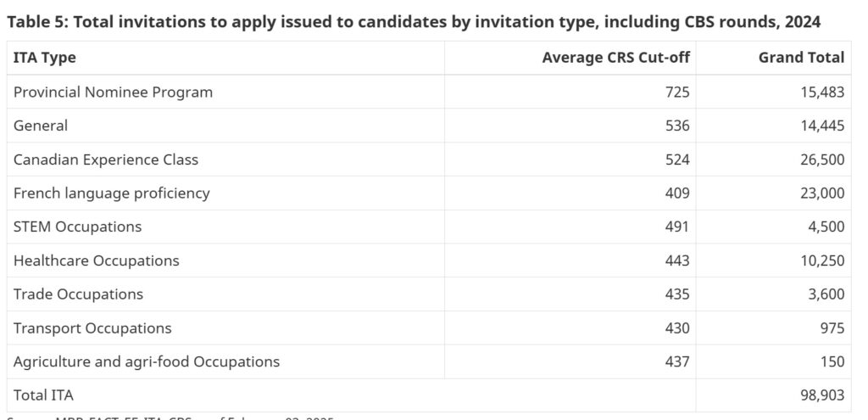
Task: Click the Healthcare Occupations cell
Action: click(x=96, y=260)
